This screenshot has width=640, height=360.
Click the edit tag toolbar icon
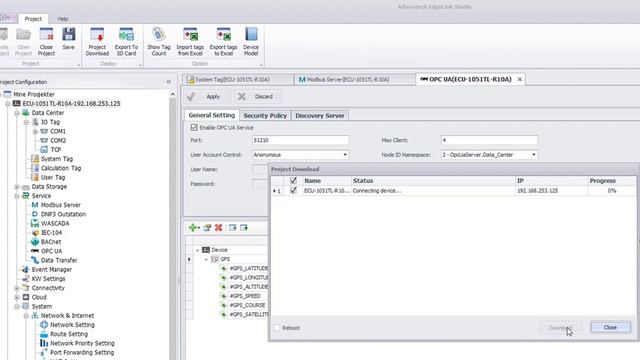pyautogui.click(x=207, y=228)
